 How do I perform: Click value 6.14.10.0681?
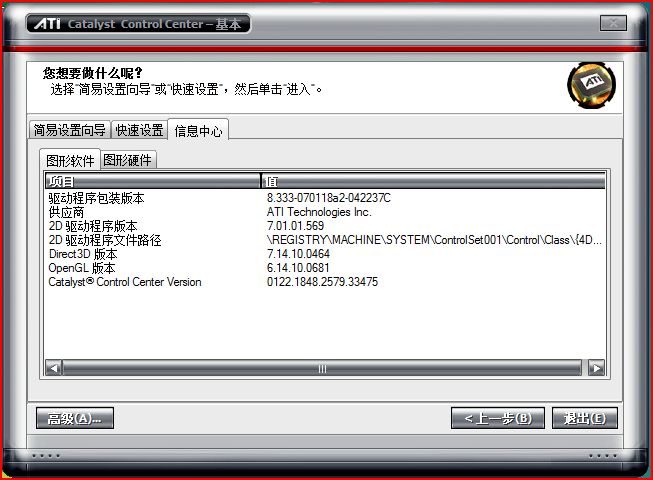[298, 268]
